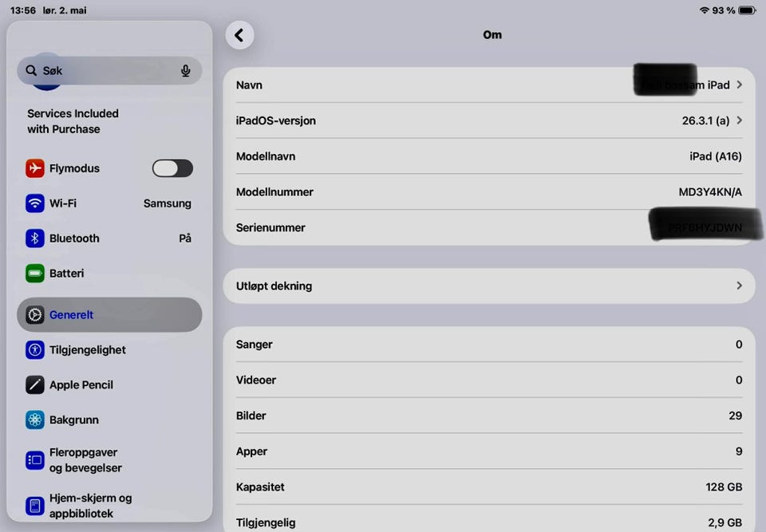Tap the Fleroppgaver og bevegelser icon
The width and height of the screenshot is (766, 532).
(x=34, y=460)
